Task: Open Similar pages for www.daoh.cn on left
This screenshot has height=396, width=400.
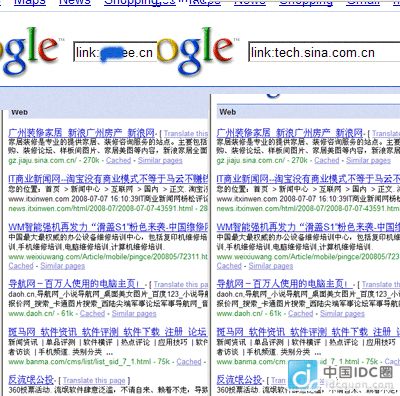Action: click(134, 314)
